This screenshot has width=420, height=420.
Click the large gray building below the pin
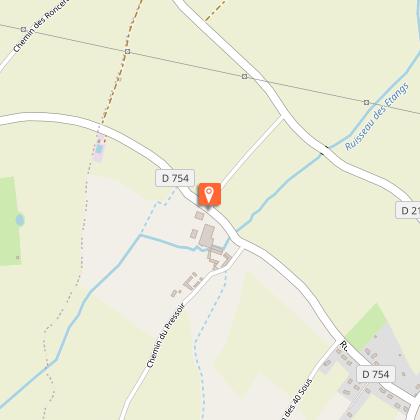point(207,235)
